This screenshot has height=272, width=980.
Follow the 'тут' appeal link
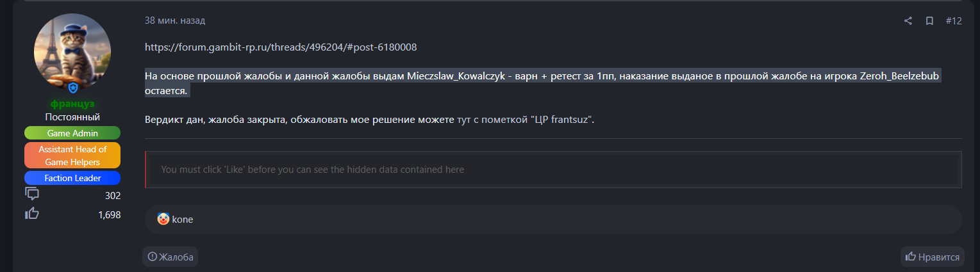pos(463,119)
